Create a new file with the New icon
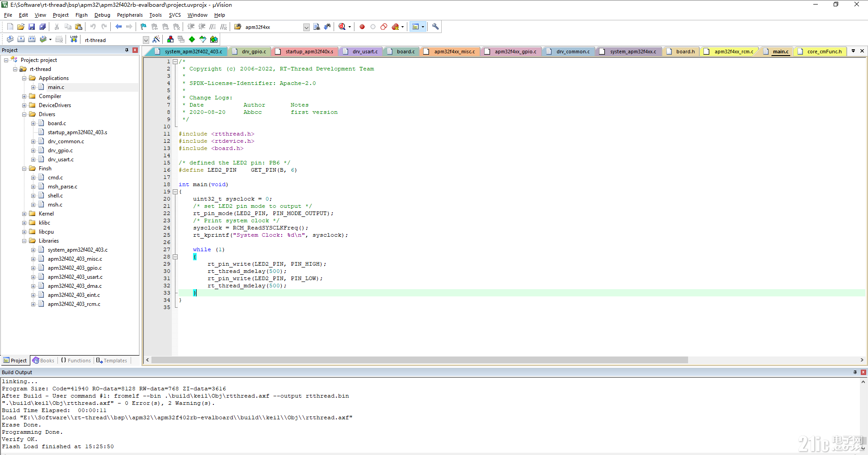Viewport: 868px width, 455px height. 10,27
